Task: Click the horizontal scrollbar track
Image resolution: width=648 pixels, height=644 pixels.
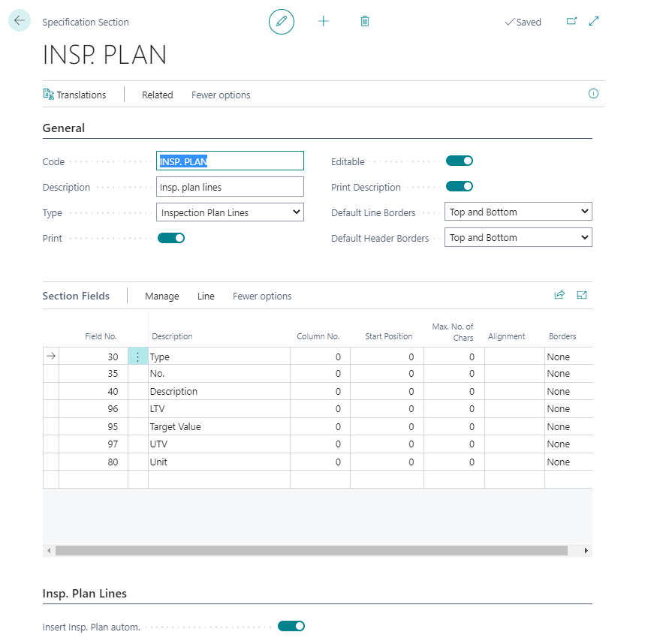Action: coord(311,550)
